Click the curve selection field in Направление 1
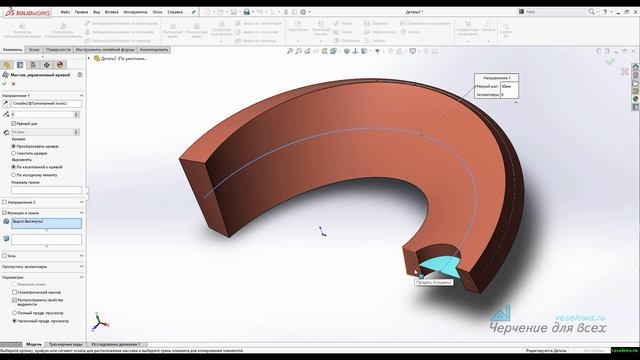Screen dimensions: 640x360 46,104
